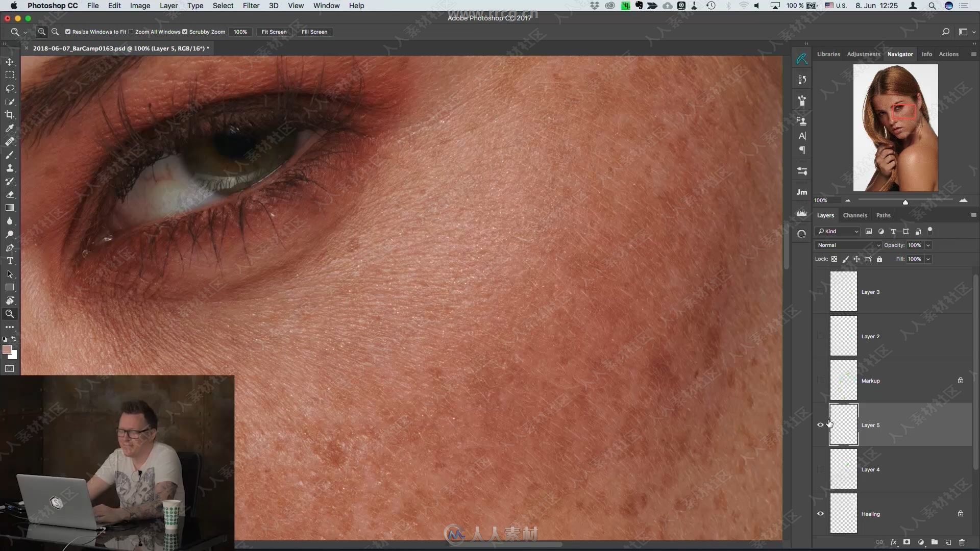Click the Navigator image preview thumbnail
This screenshot has width=980, height=551.
tap(895, 128)
